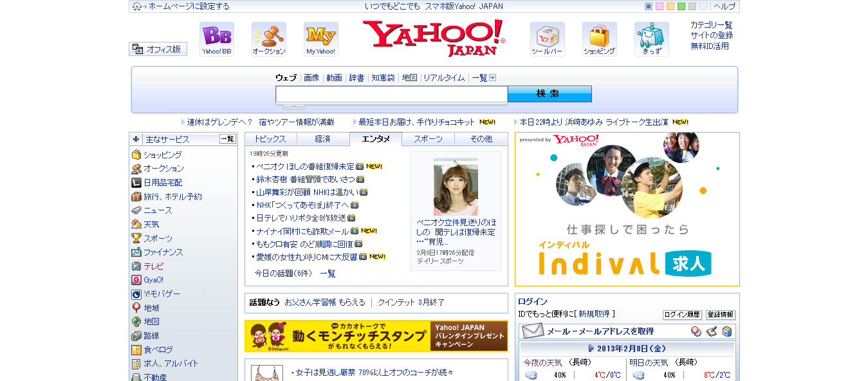Select the エンタメ tab
868x381 pixels.
(376, 139)
